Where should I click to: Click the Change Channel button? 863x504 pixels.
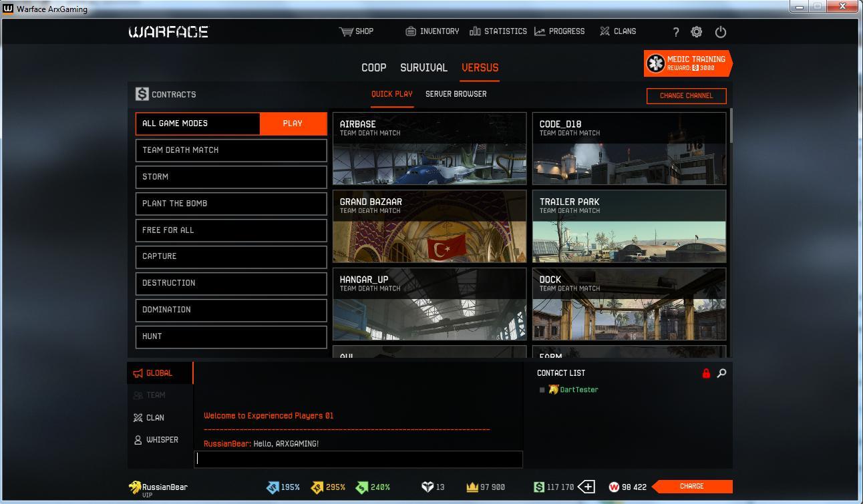[x=686, y=95]
